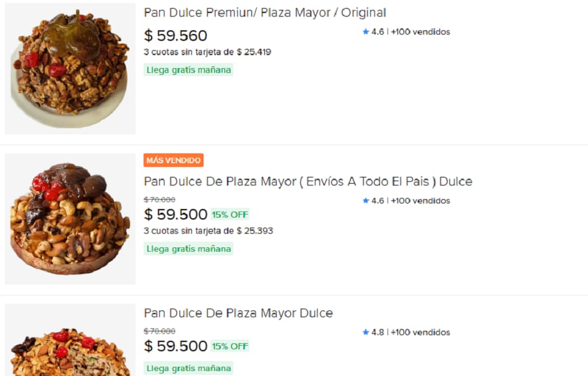Click the 15% OFF label of the second product
Screen dimensions: 588x376
[230, 215]
